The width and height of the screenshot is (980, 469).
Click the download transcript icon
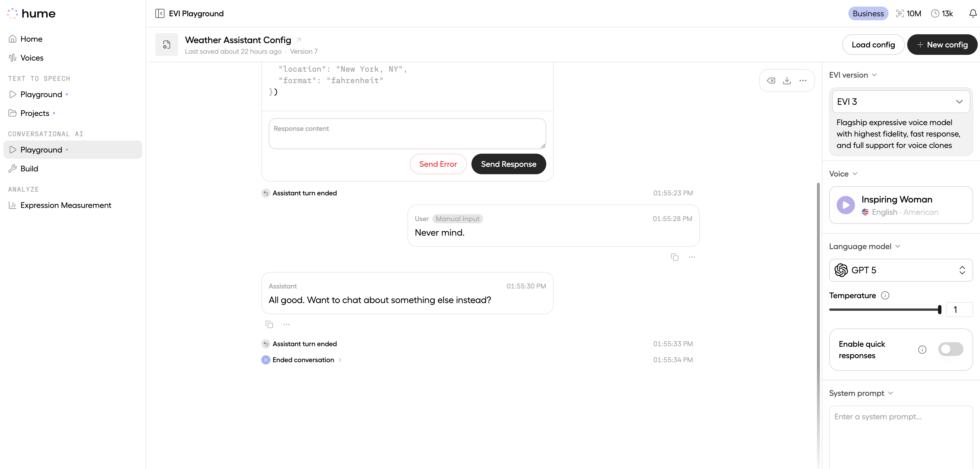tap(787, 80)
